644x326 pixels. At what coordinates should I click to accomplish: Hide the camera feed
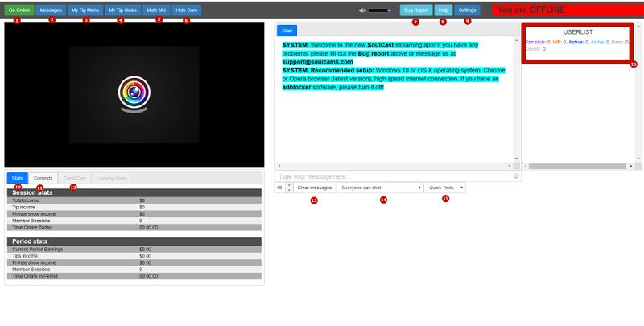tap(186, 10)
